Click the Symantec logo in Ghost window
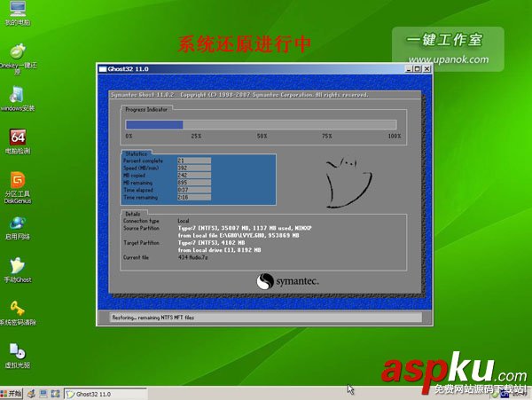The image size is (532, 400). 287,281
